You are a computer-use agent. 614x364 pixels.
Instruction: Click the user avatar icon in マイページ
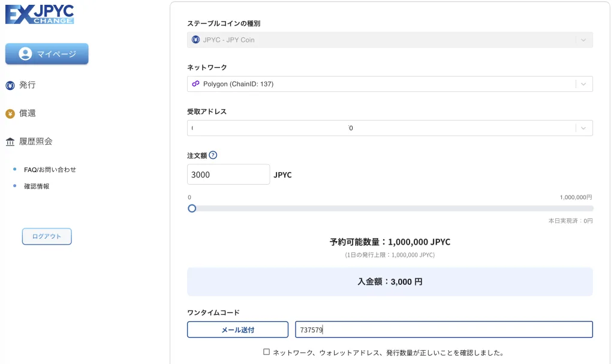click(25, 54)
